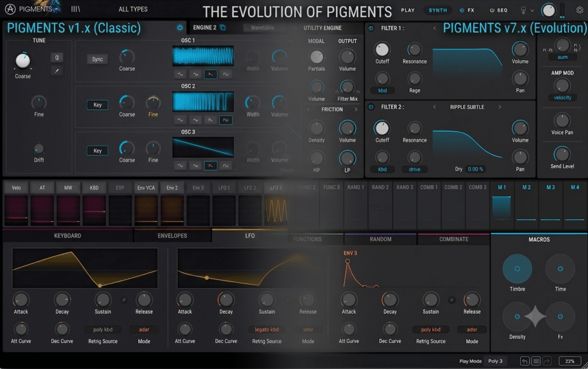The width and height of the screenshot is (588, 369).
Task: Select next noise type after FRICTION
Action: 356,110
